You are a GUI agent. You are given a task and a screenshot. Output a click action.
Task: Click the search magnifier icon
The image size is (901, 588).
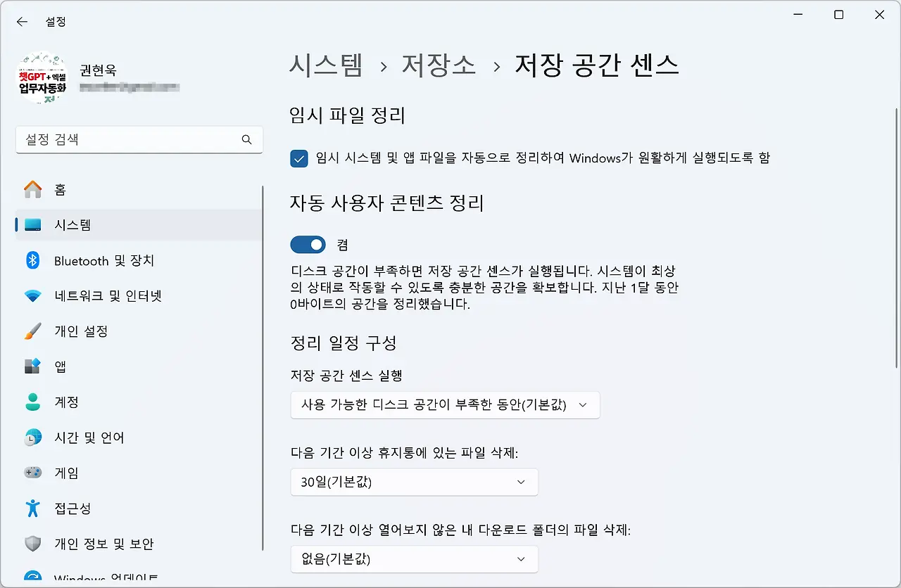point(246,140)
